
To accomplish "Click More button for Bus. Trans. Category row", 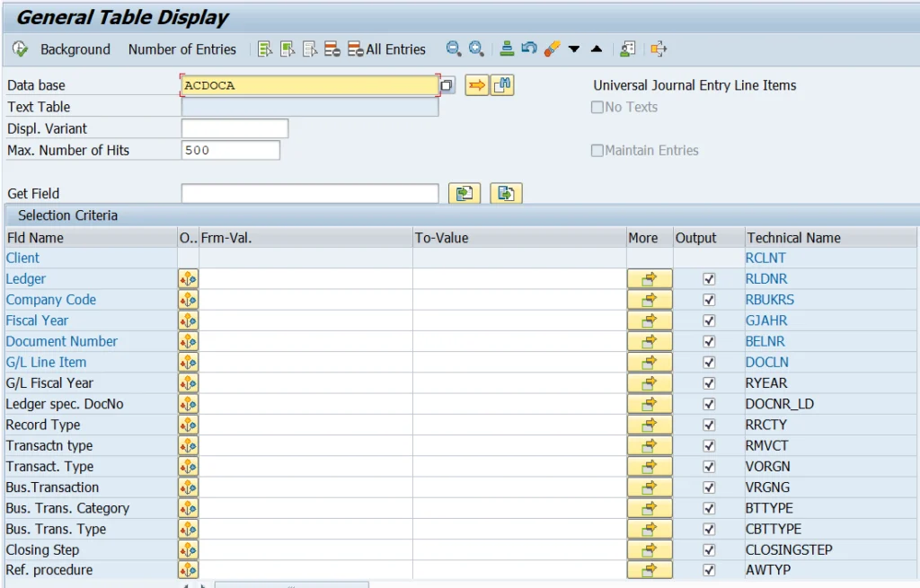I will (x=650, y=508).
